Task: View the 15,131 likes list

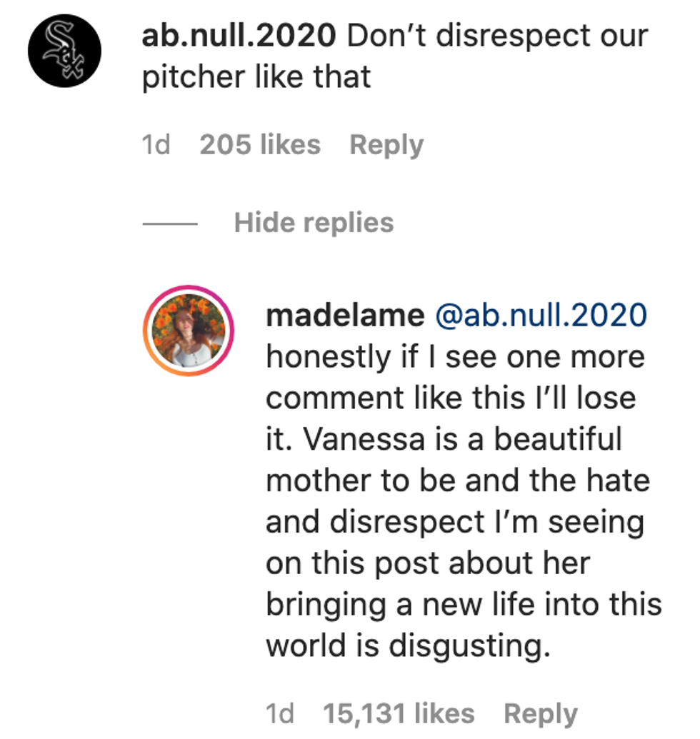Action: [x=399, y=713]
